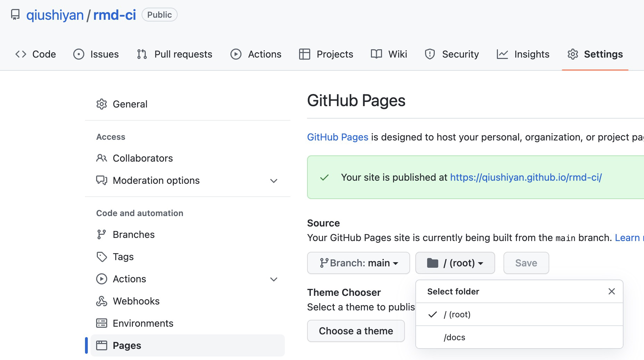Open the Actions tab in top navigation
Screen dimensions: 644x360
(256, 54)
